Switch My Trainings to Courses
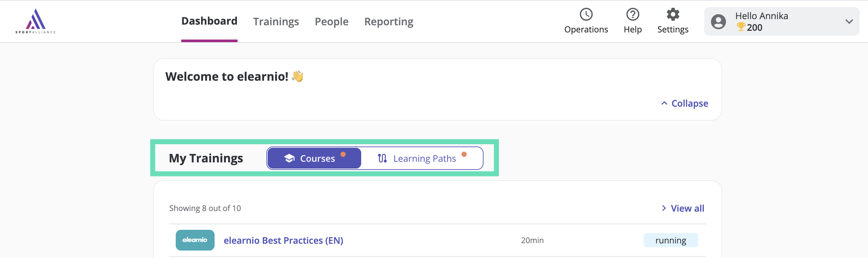Image resolution: width=868 pixels, height=258 pixels. tap(314, 158)
